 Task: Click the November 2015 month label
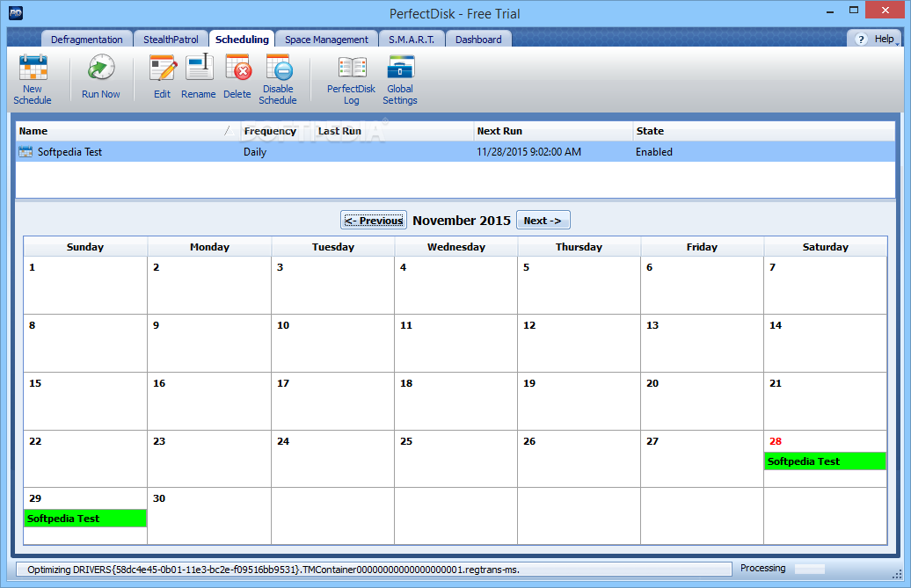[462, 221]
